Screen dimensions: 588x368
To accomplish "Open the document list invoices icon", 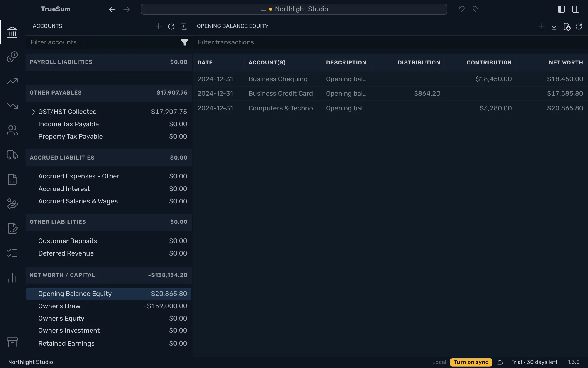I will point(12,179).
